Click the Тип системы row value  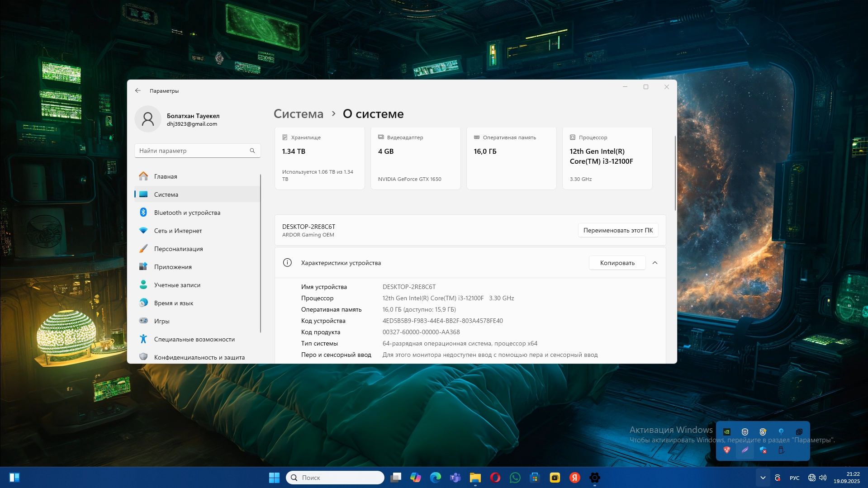click(x=460, y=343)
